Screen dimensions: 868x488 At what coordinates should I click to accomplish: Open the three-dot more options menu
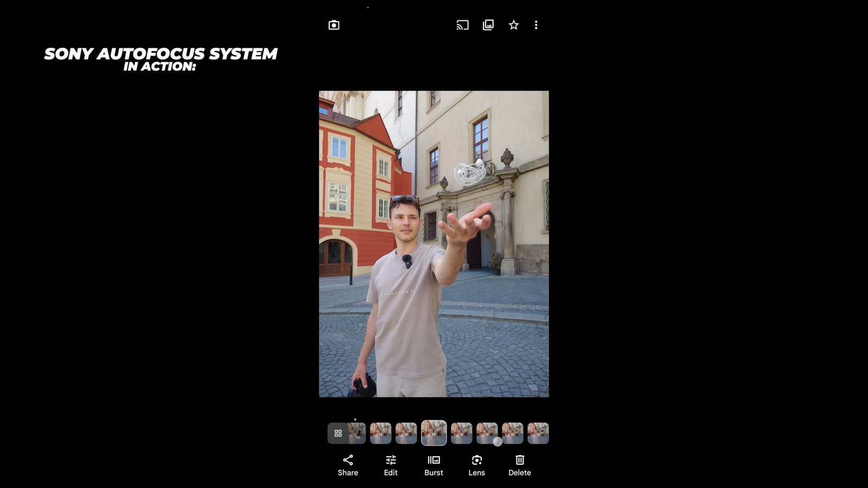click(x=536, y=25)
